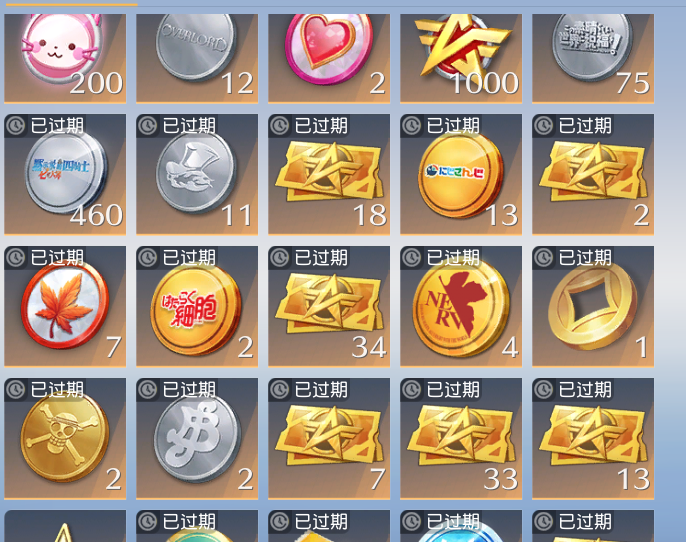Select the pink bunny coin with 200
The image size is (686, 542).
click(x=65, y=58)
